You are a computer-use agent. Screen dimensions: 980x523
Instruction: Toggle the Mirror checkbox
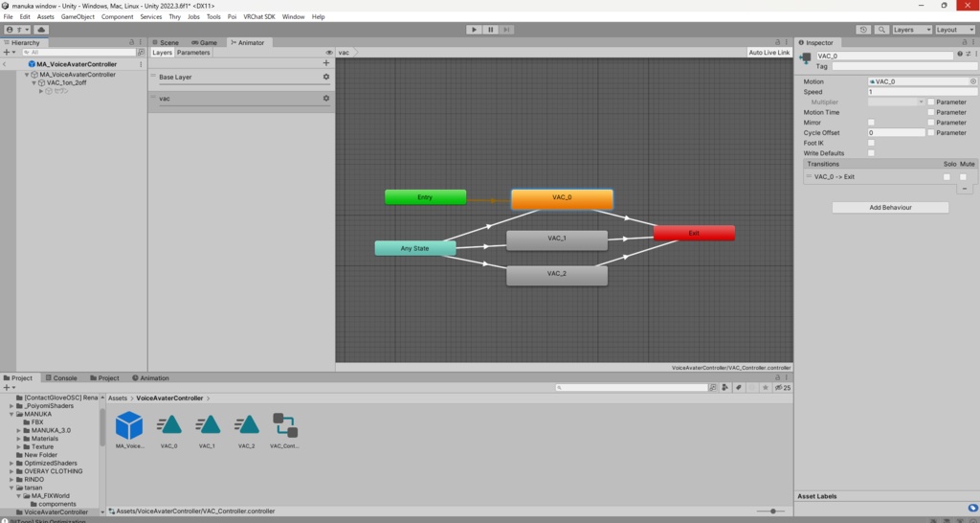pyautogui.click(x=871, y=123)
